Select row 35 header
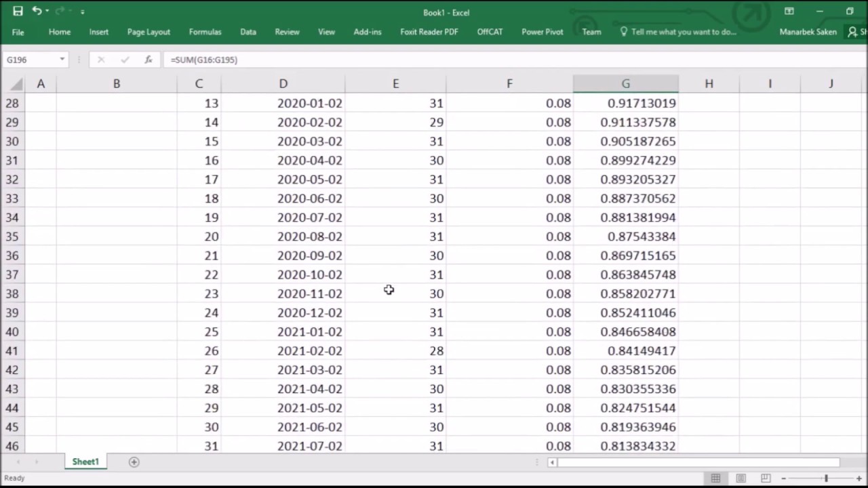 [x=12, y=237]
